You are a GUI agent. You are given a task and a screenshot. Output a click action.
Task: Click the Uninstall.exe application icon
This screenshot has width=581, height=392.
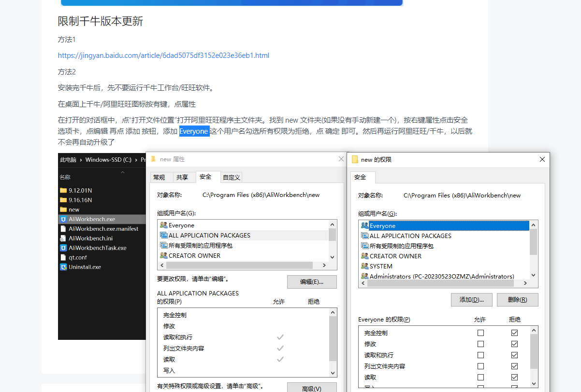point(63,267)
